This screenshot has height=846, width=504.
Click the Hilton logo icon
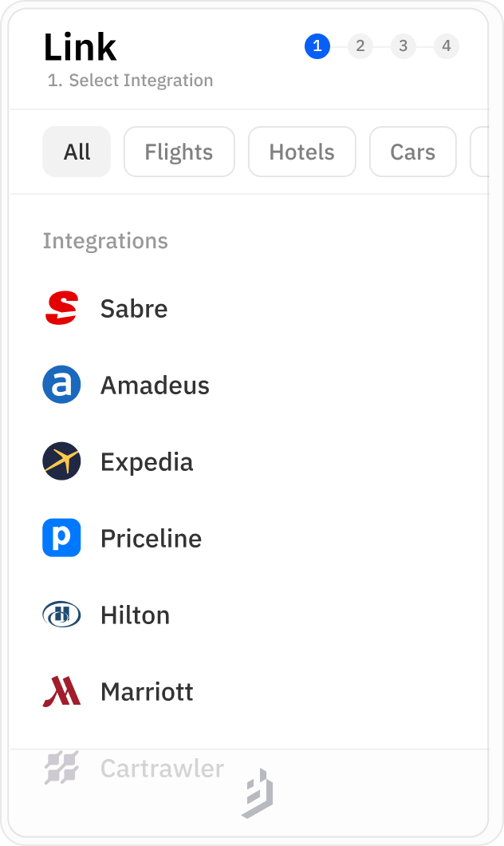tap(61, 615)
